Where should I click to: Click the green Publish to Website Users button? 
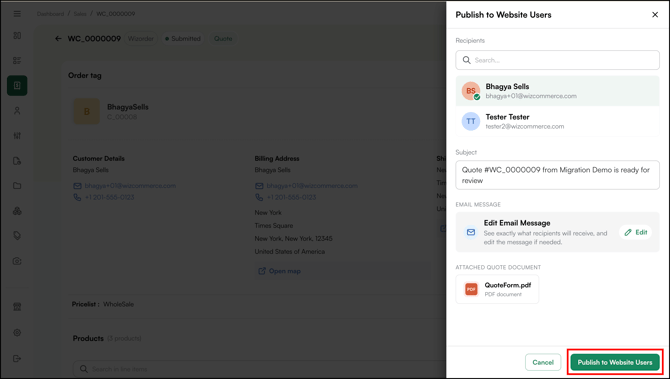(x=615, y=362)
